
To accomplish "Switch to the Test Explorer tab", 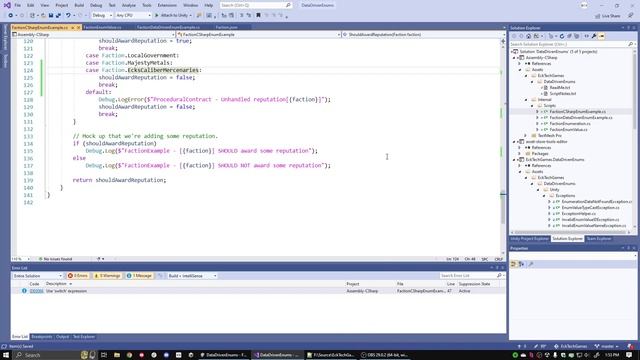I will [84, 337].
